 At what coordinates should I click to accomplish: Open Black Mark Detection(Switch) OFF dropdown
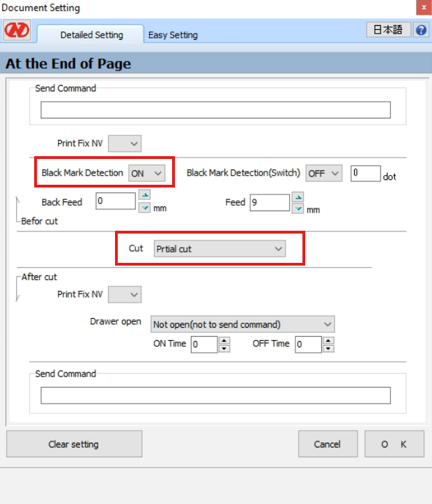[x=324, y=174]
